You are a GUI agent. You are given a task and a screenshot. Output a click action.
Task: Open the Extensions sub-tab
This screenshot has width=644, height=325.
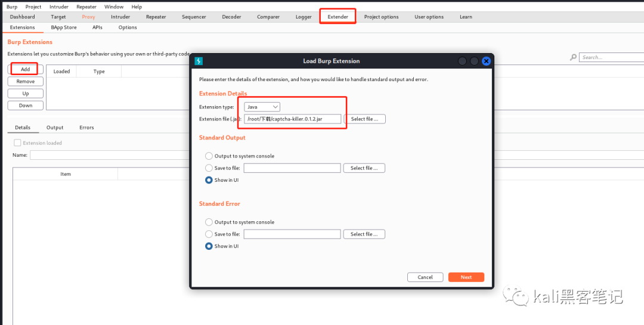click(22, 27)
